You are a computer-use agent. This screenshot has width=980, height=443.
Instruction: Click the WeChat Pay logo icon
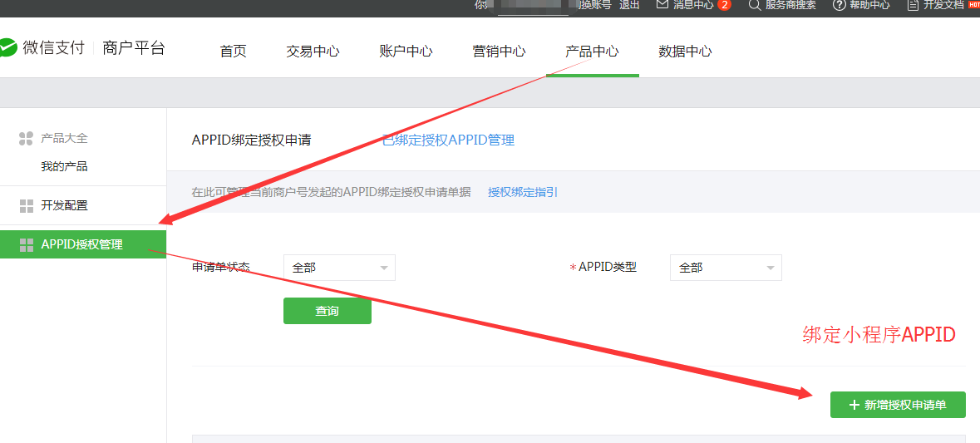[x=7, y=48]
